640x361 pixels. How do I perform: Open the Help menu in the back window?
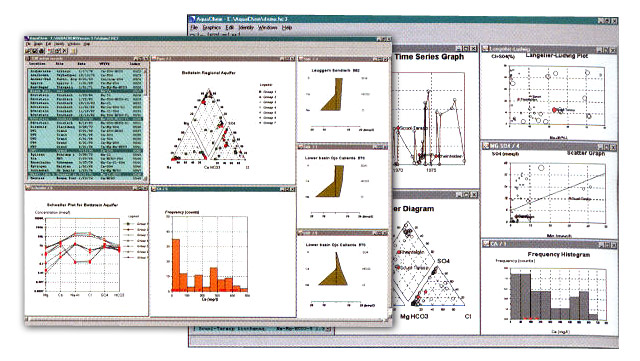coord(287,27)
